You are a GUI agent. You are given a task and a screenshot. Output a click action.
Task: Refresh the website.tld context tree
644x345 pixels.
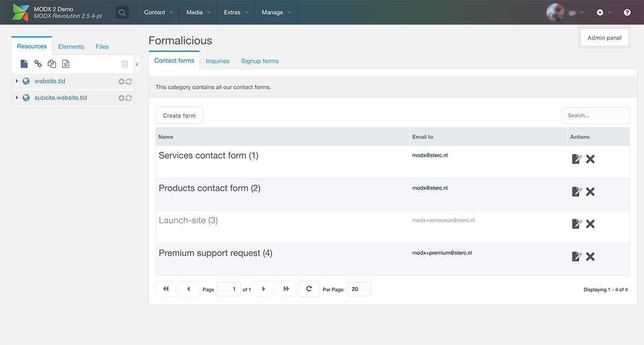[x=129, y=82]
